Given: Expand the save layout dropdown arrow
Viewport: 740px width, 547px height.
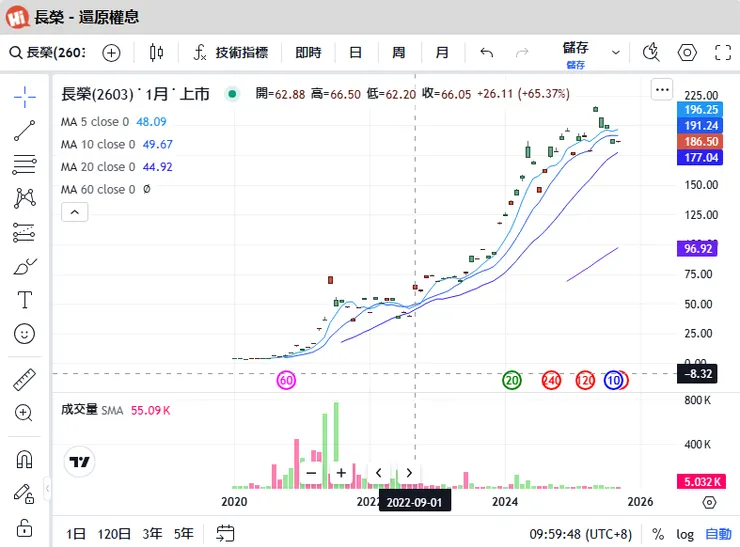Looking at the screenshot, I should point(615,52).
